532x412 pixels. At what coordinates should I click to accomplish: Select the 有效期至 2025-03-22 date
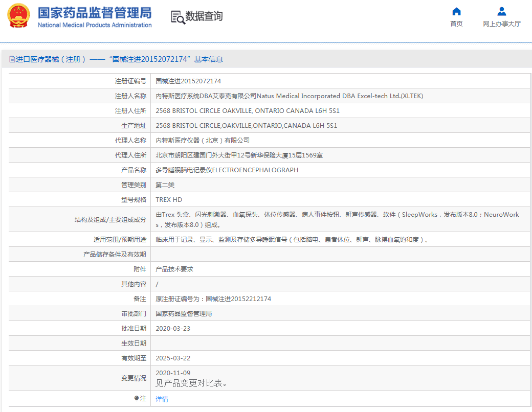click(173, 358)
